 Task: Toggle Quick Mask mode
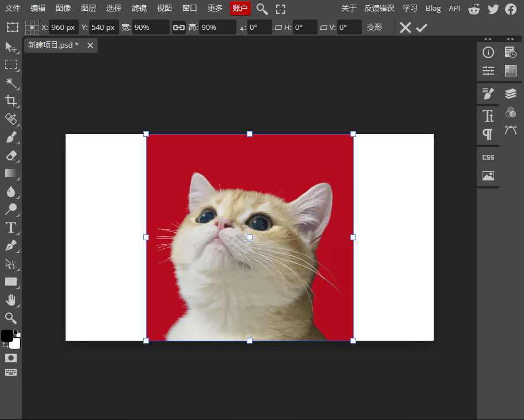[x=11, y=358]
